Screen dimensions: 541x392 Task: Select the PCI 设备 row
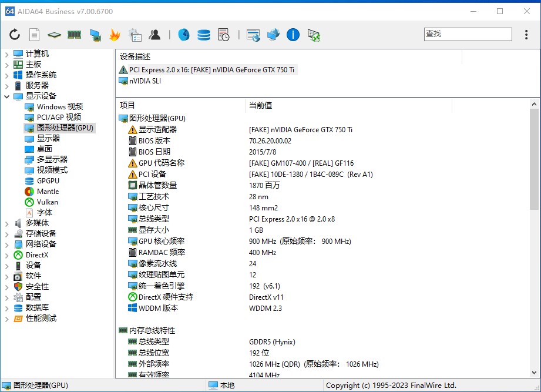pos(250,175)
